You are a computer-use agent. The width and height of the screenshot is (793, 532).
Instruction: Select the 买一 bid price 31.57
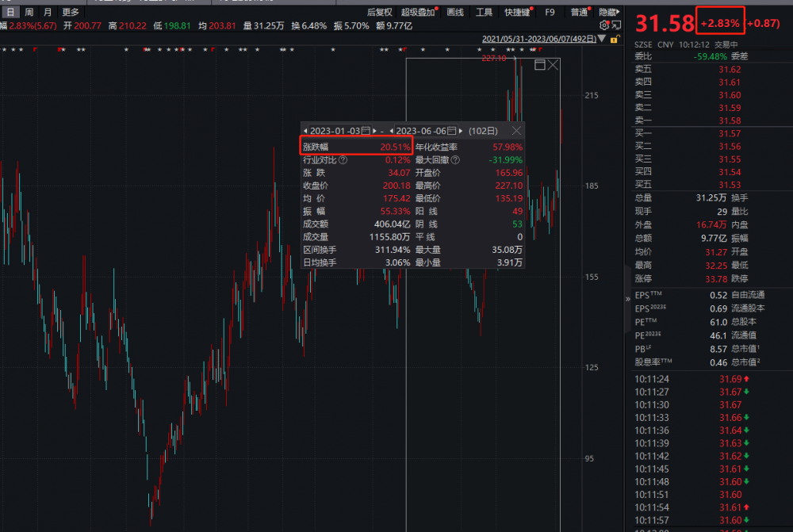730,133
